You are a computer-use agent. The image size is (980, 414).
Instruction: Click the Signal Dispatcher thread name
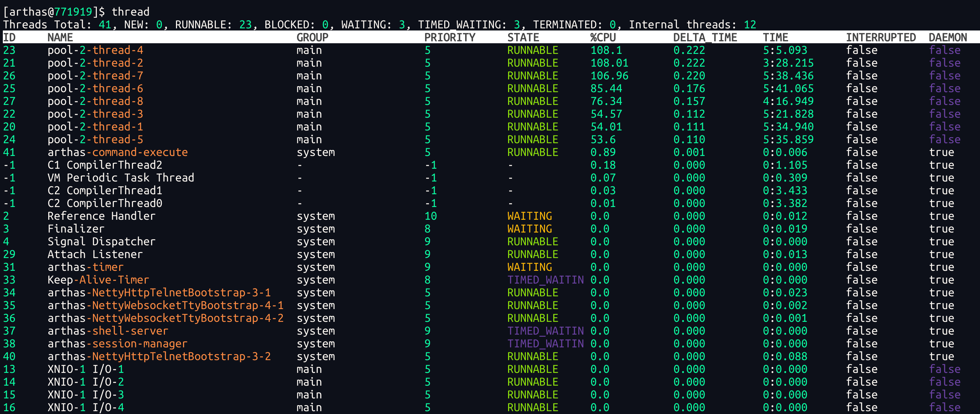pos(101,241)
